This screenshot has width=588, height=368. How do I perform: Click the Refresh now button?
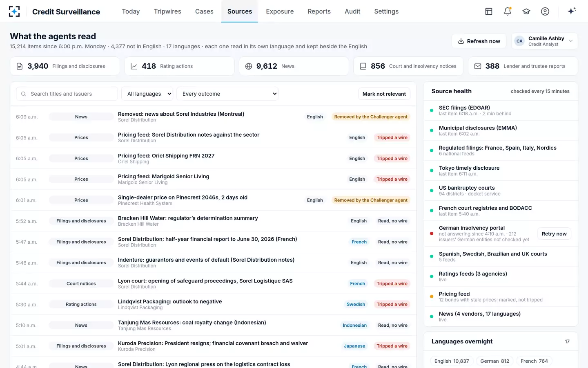(x=479, y=41)
